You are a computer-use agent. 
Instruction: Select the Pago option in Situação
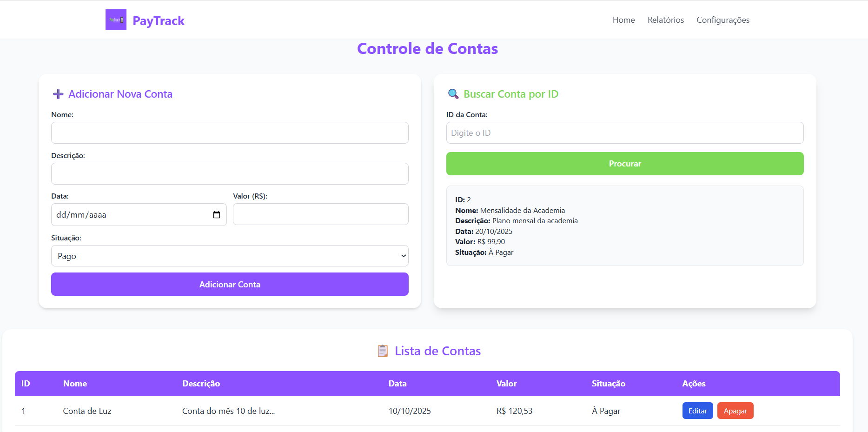click(x=230, y=256)
